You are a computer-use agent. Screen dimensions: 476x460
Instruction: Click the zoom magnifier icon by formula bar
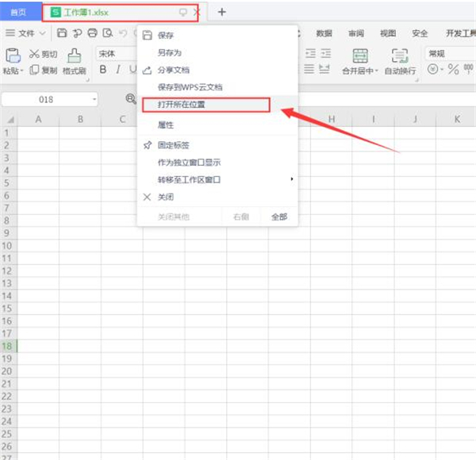(131, 99)
